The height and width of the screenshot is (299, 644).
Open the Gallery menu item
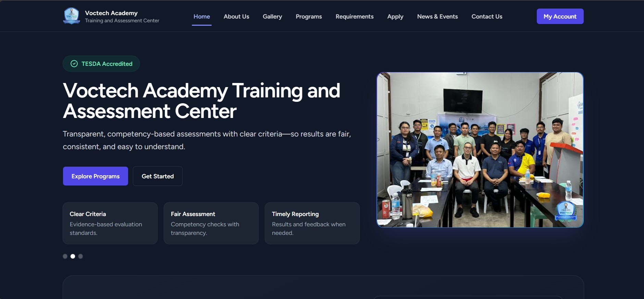272,16
